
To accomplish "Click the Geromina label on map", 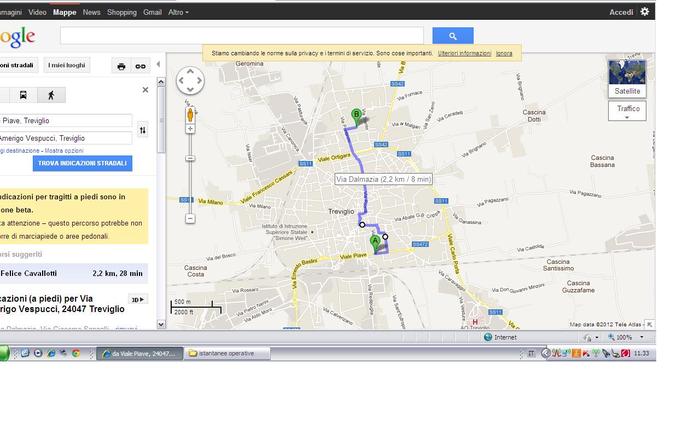I will [249, 63].
